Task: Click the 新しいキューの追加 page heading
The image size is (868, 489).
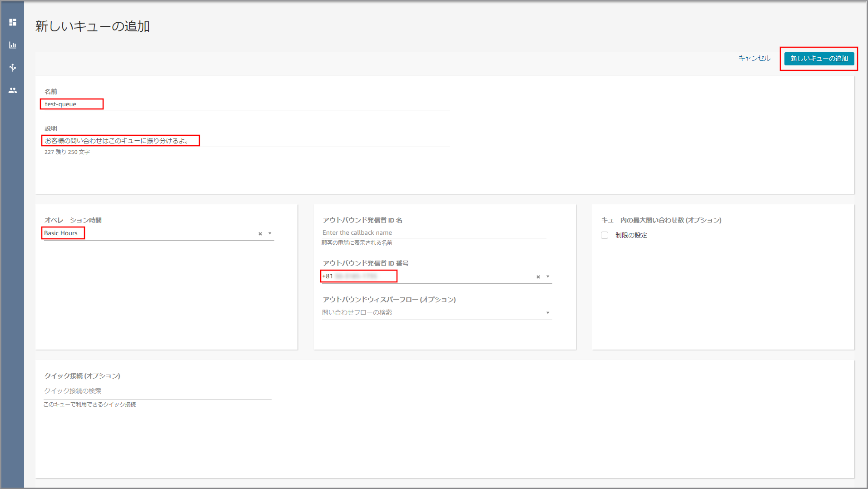Action: point(93,26)
